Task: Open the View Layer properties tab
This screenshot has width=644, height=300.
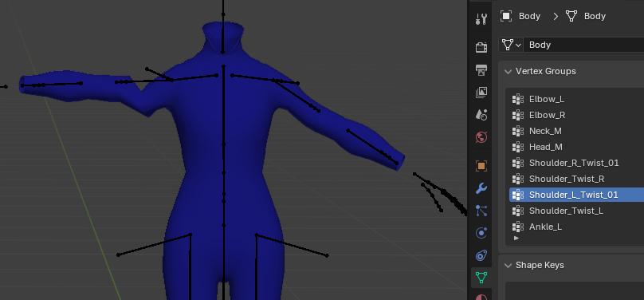Action: click(x=481, y=92)
